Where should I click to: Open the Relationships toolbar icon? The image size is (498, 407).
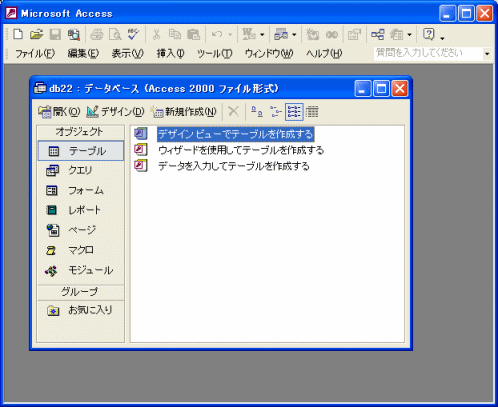click(377, 34)
